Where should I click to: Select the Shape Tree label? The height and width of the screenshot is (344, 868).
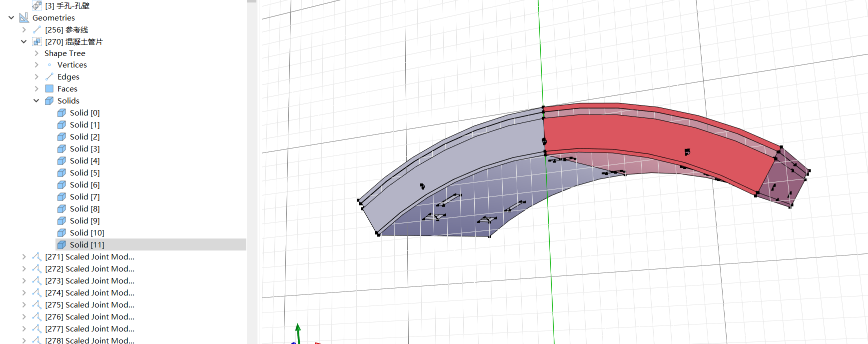pos(65,53)
